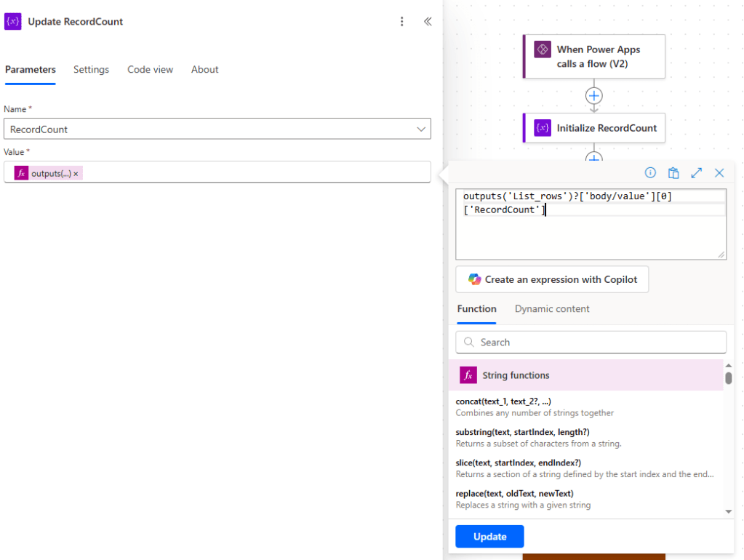Collapse the pane with the double chevron
744x560 pixels.
coord(428,22)
